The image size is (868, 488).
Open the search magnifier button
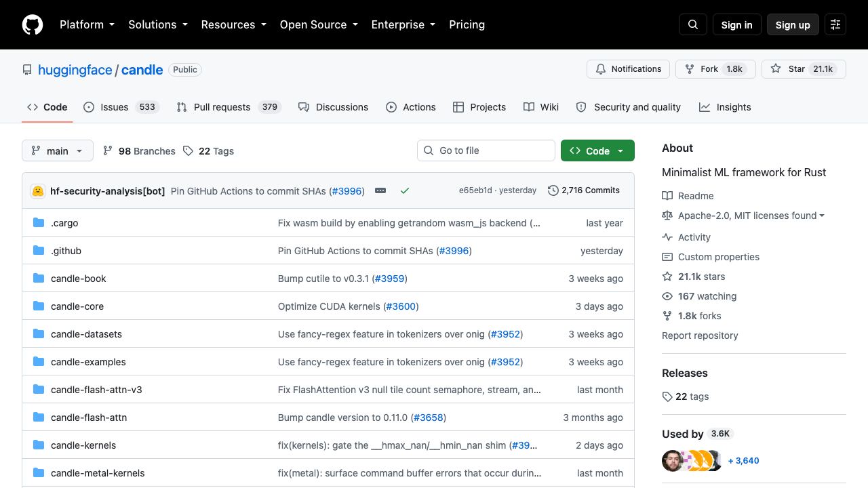[x=693, y=24]
